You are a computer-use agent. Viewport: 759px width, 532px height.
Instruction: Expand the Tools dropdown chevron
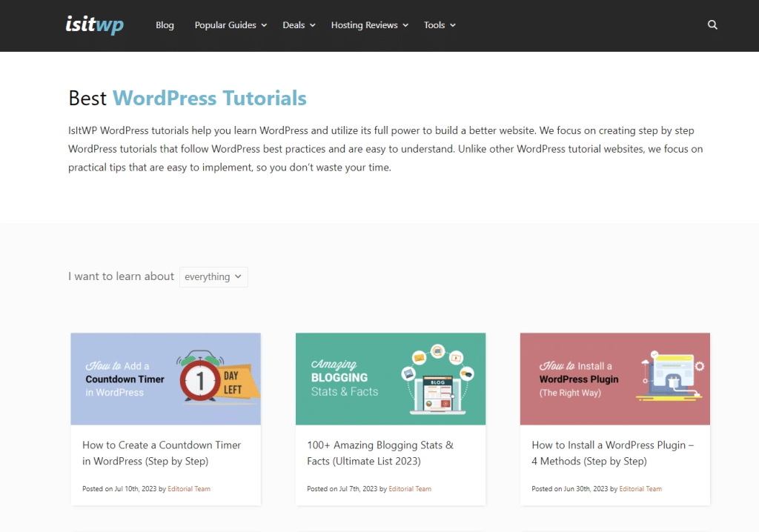click(454, 25)
